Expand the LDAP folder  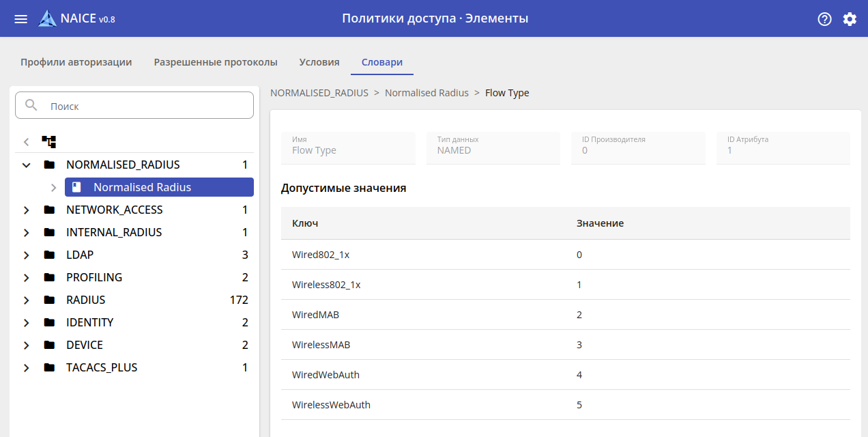coord(27,255)
